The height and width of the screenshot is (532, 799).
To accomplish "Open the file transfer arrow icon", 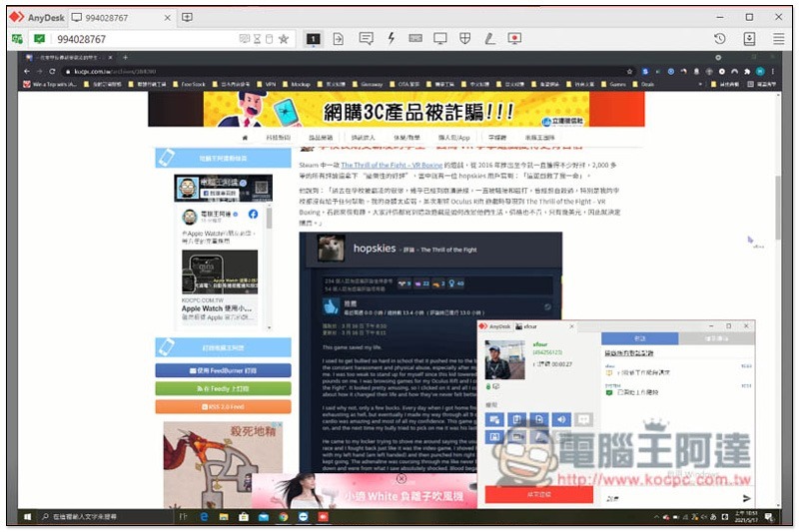I will tap(339, 39).
